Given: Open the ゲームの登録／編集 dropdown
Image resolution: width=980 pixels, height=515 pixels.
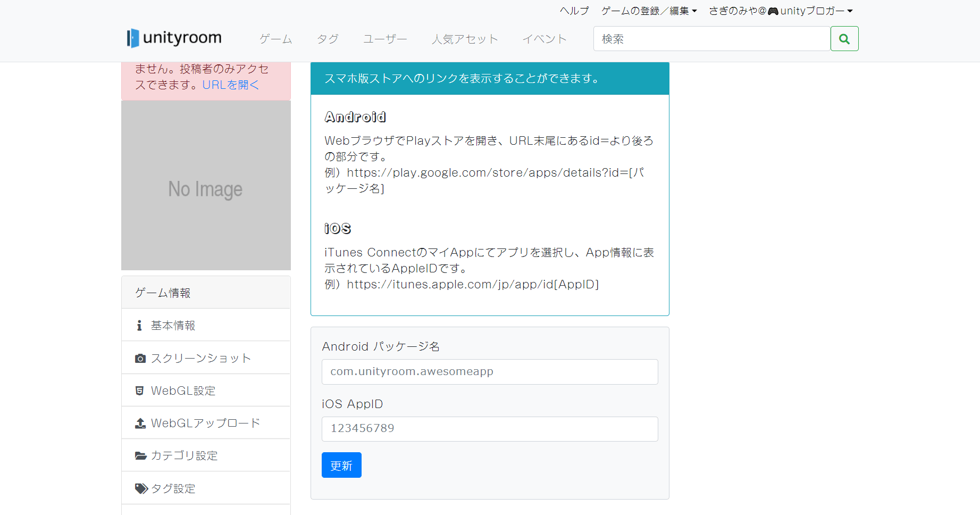Looking at the screenshot, I should 648,10.
